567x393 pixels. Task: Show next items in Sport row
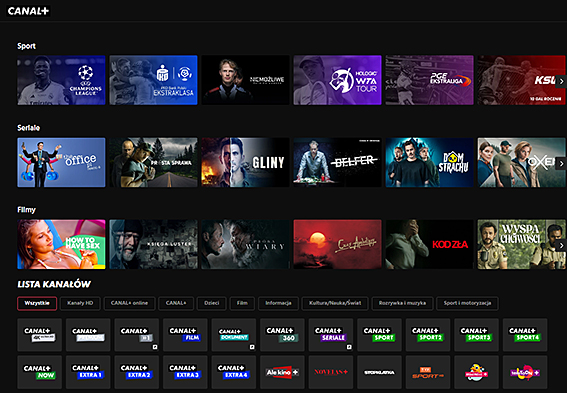click(x=561, y=82)
